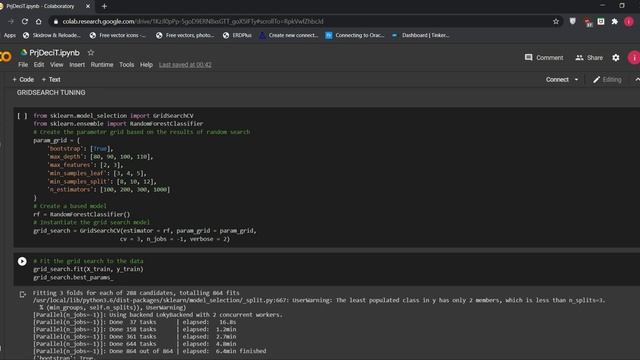The height and width of the screenshot is (360, 640).
Task: Open the Edit menu
Action: 39,64
